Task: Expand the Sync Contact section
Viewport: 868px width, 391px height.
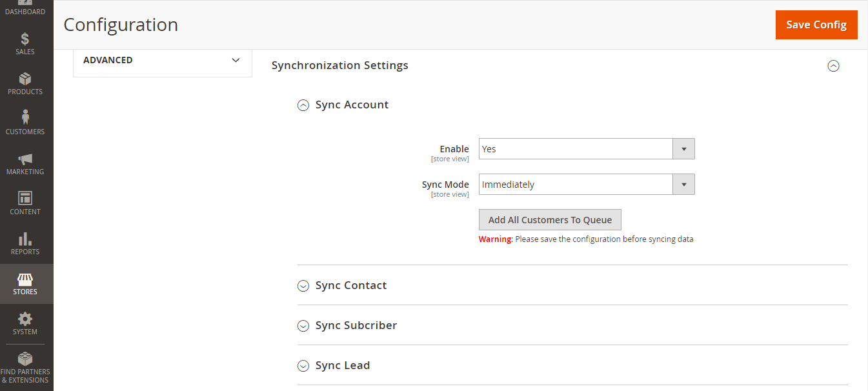Action: pos(303,286)
